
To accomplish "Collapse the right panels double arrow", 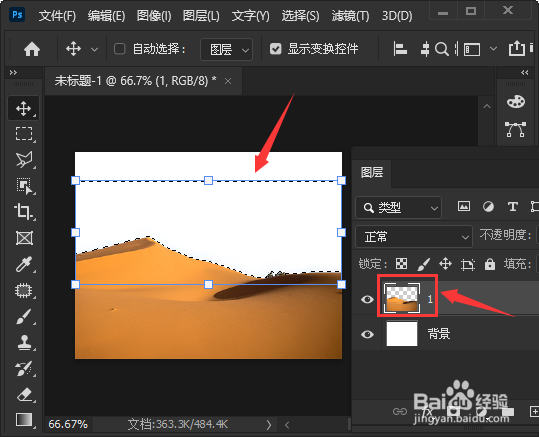I will pyautogui.click(x=525, y=72).
